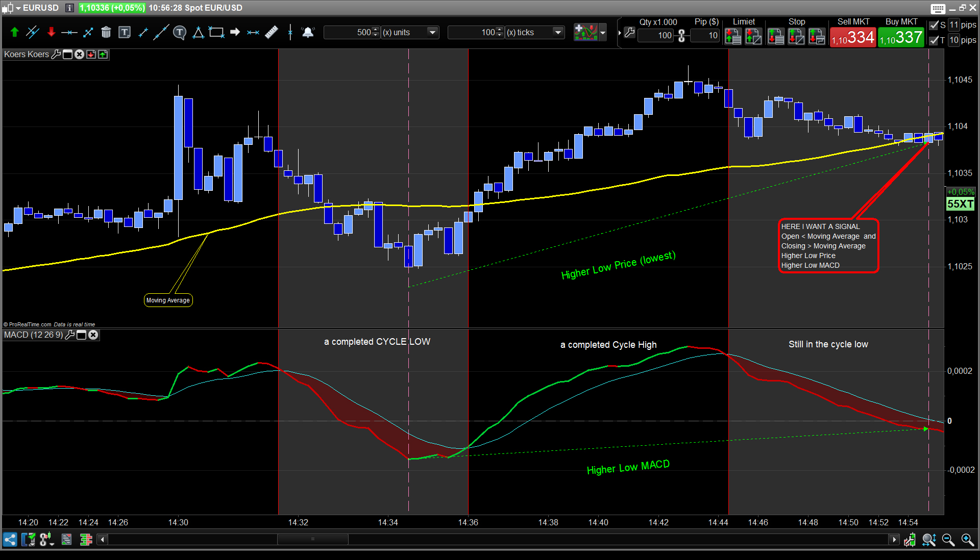Image resolution: width=980 pixels, height=560 pixels.
Task: Open the (x) ticks dropdown
Action: tap(558, 33)
